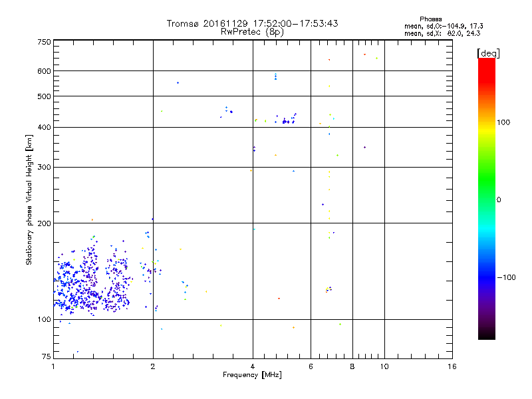The image size is (532, 399).
Task: Click the x-axis tick label '8'
Action: 352,366
